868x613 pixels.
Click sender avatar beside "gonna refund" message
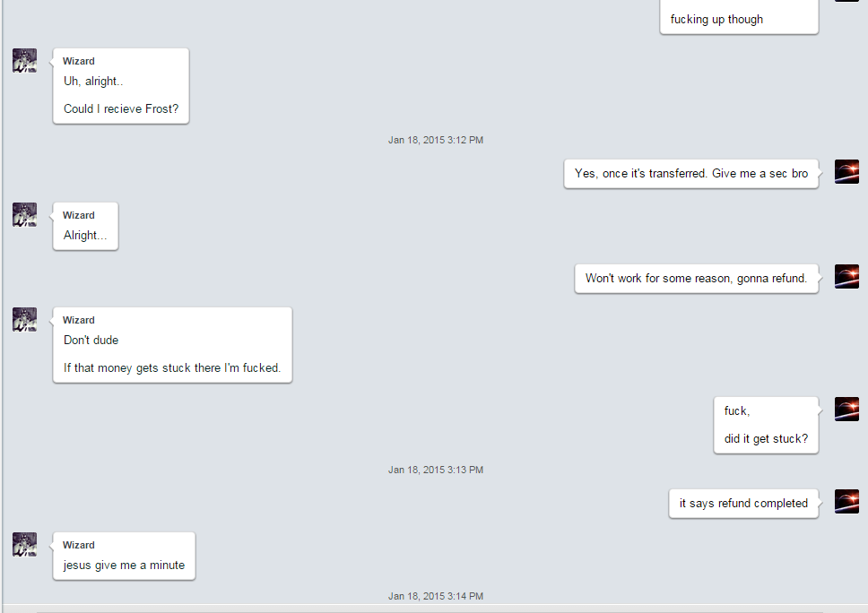point(847,277)
